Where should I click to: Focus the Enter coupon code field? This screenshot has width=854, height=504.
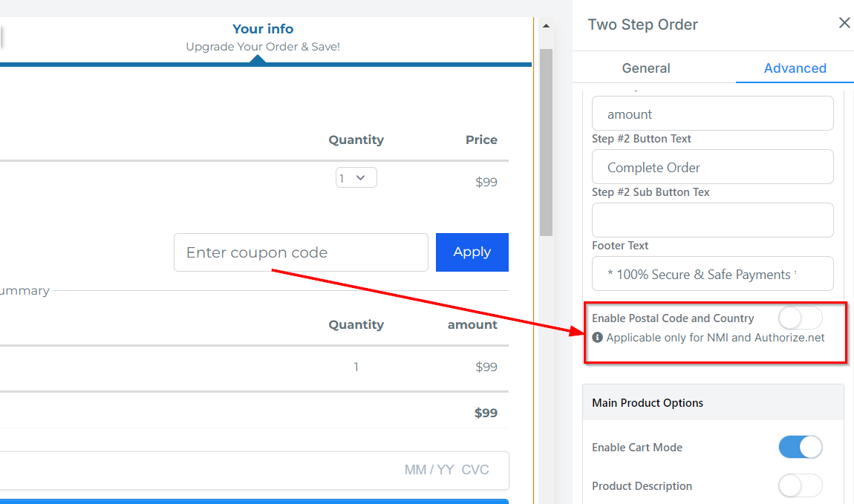coord(301,252)
